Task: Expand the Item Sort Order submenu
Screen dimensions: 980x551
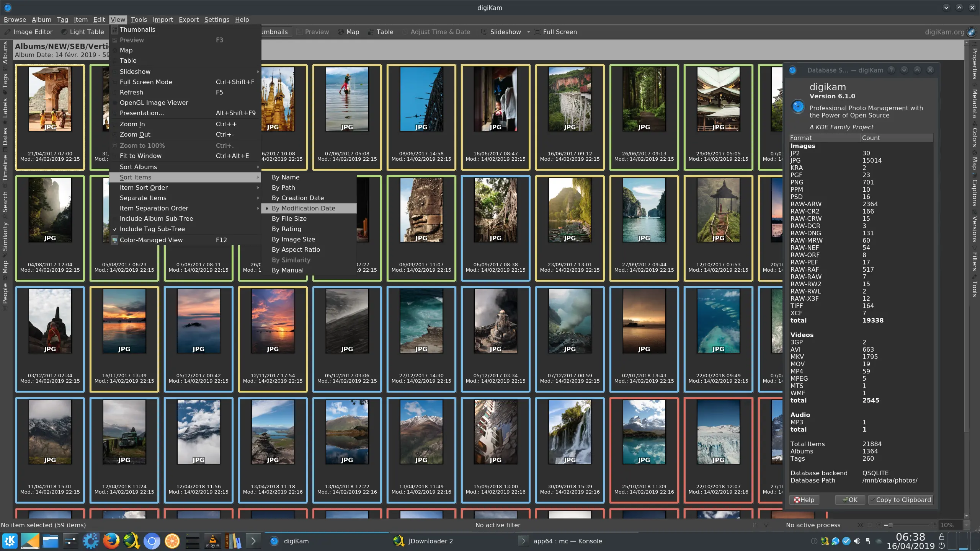Action: pos(144,187)
